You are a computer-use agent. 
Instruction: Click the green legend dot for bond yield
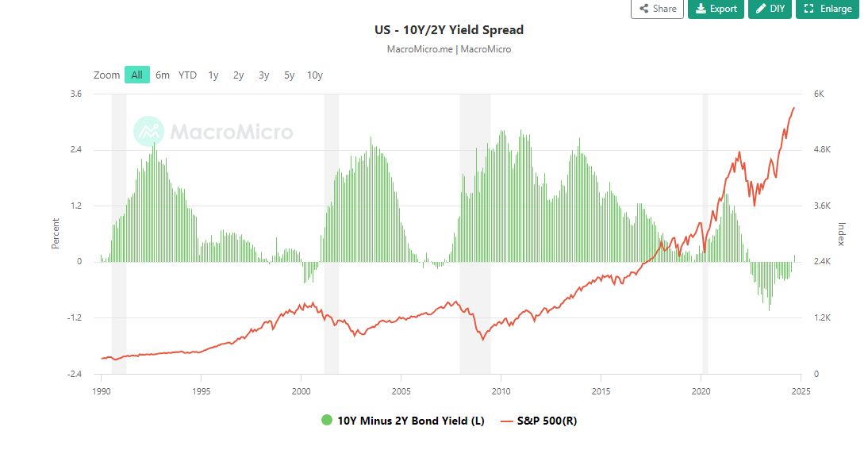(x=327, y=421)
